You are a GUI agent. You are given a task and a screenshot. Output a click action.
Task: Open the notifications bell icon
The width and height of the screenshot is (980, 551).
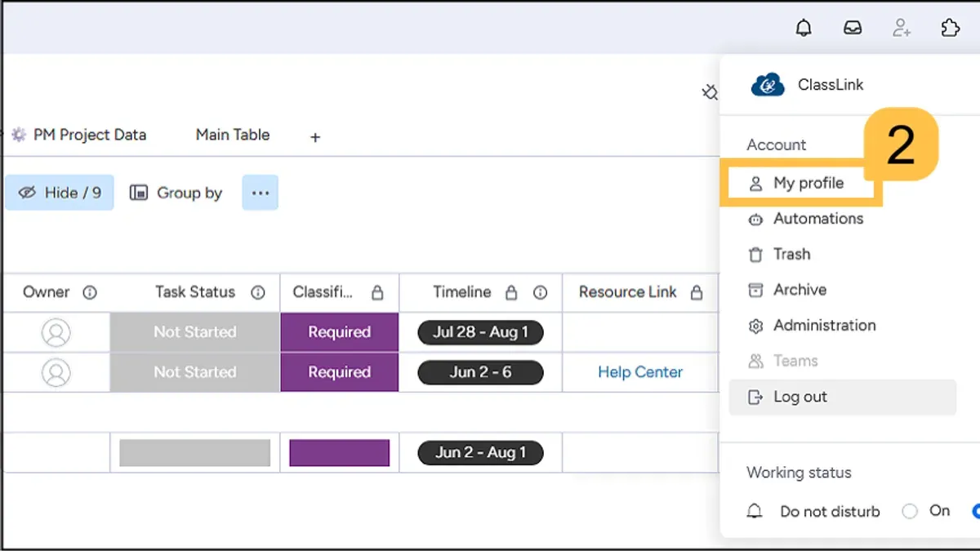[x=804, y=28]
